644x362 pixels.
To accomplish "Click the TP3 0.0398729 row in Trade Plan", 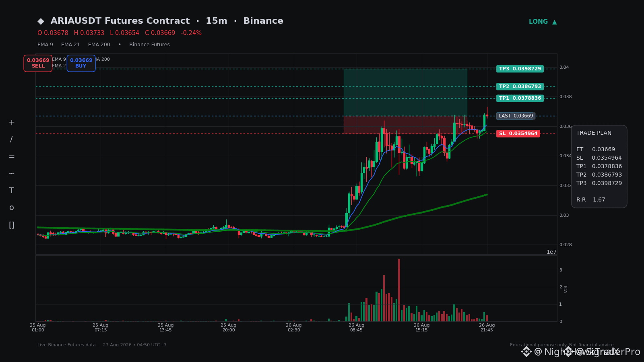I will point(599,183).
